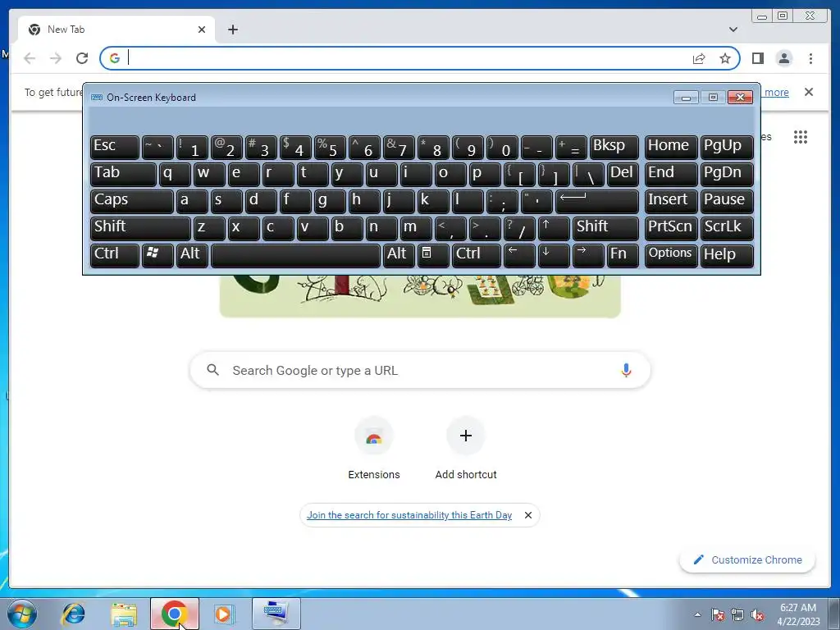Open Google apps grid icon
Image resolution: width=840 pixels, height=630 pixels.
click(x=801, y=137)
